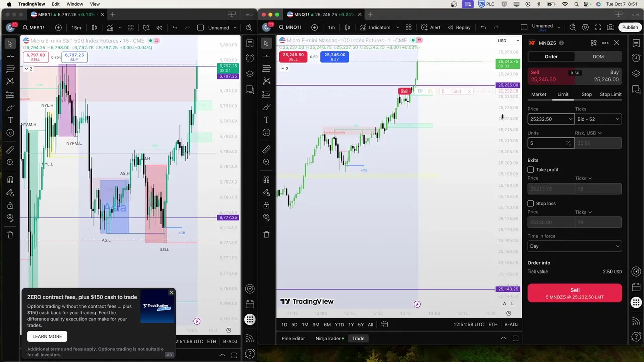Viewport: 644px width, 362px height.
Task: Select the Text tool in MNQ1! window
Action: [x=266, y=120]
